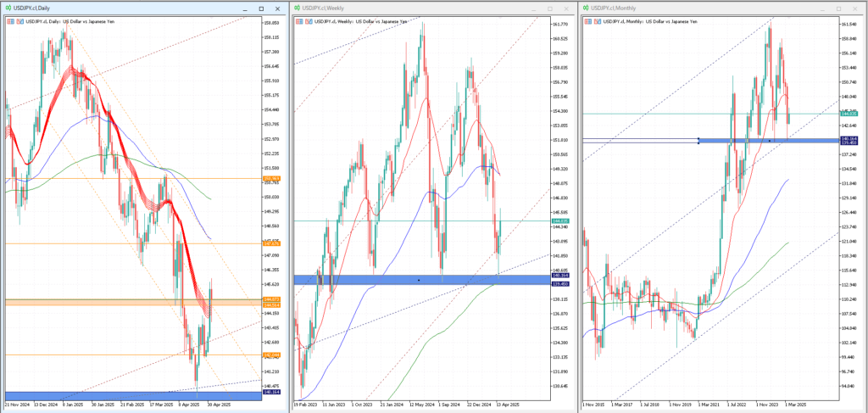Screen dimensions: 868x413
Task: Click the 139.450 zone price label on Monthly
Action: [x=849, y=142]
